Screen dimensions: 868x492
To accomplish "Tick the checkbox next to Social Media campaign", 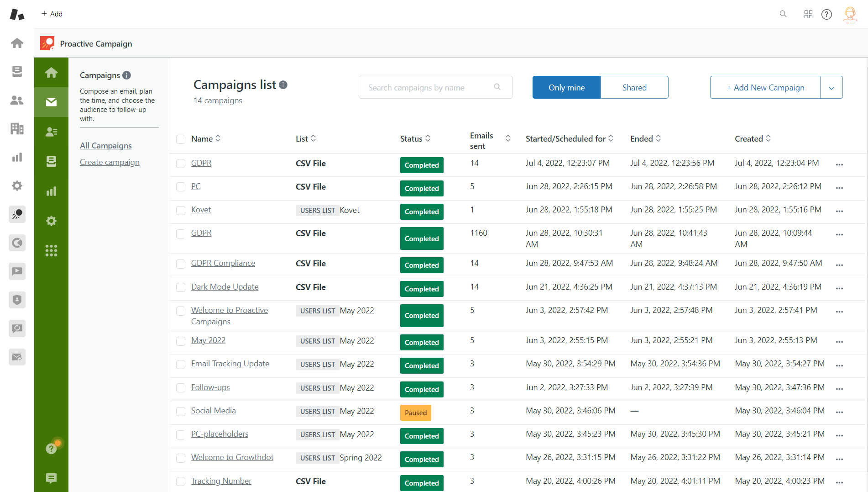I will [181, 411].
